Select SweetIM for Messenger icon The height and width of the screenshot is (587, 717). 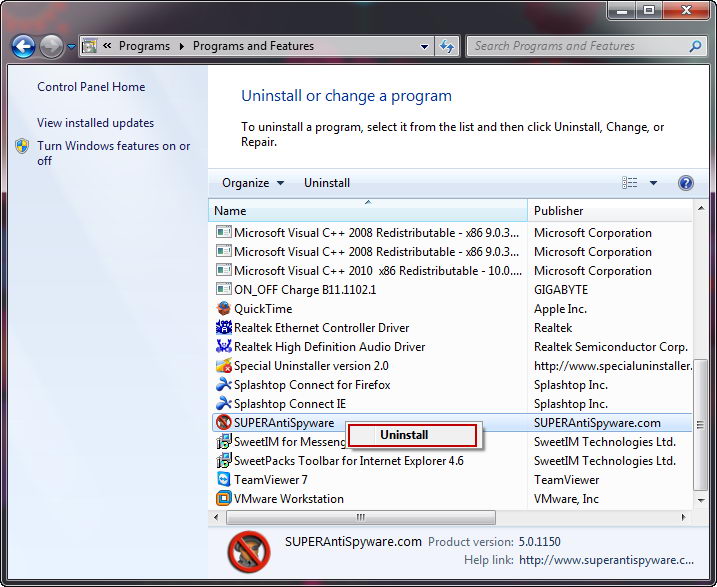tap(223, 442)
